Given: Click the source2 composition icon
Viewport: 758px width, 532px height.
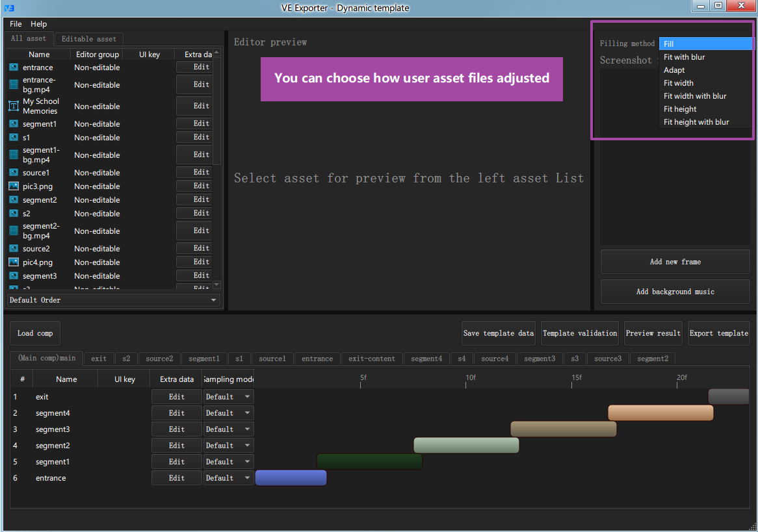Looking at the screenshot, I should (14, 248).
